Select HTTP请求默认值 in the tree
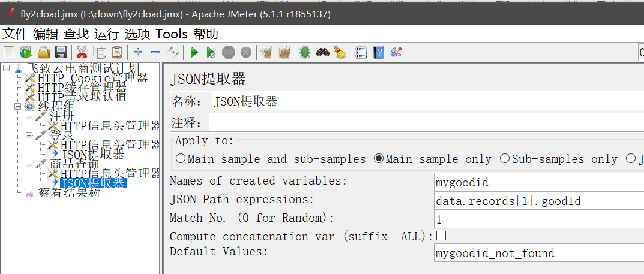 click(x=82, y=97)
